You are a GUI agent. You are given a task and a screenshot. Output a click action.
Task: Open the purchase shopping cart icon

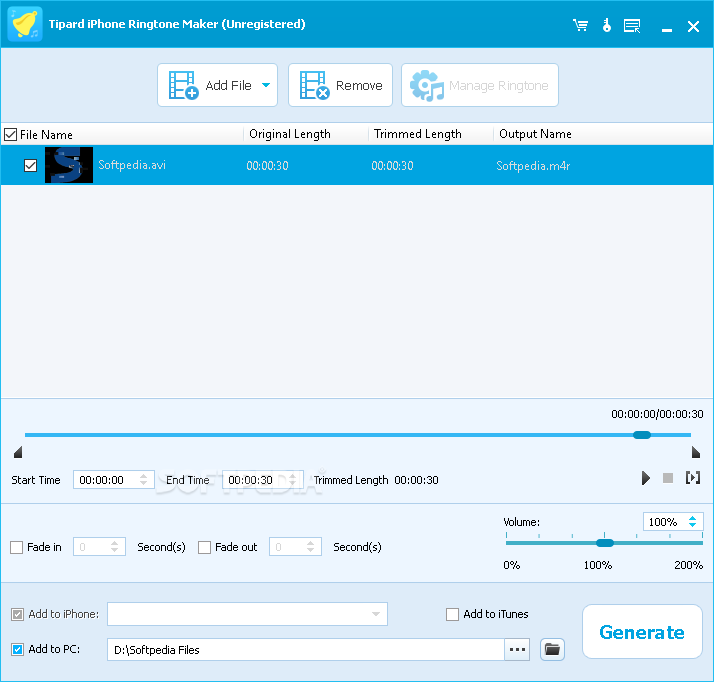(580, 25)
